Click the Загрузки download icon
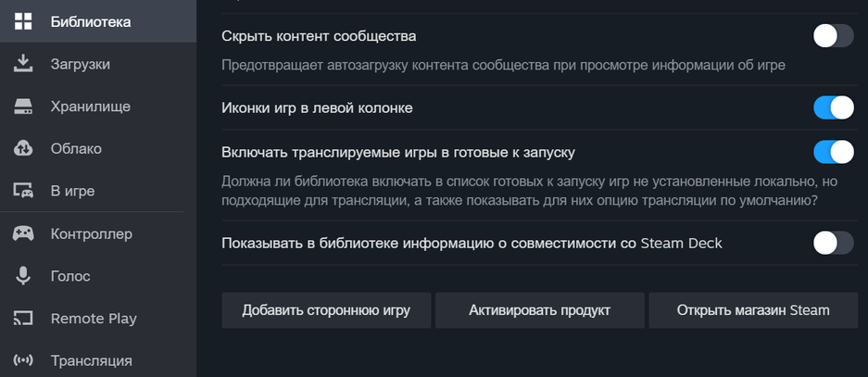The height and width of the screenshot is (377, 868). [x=23, y=64]
